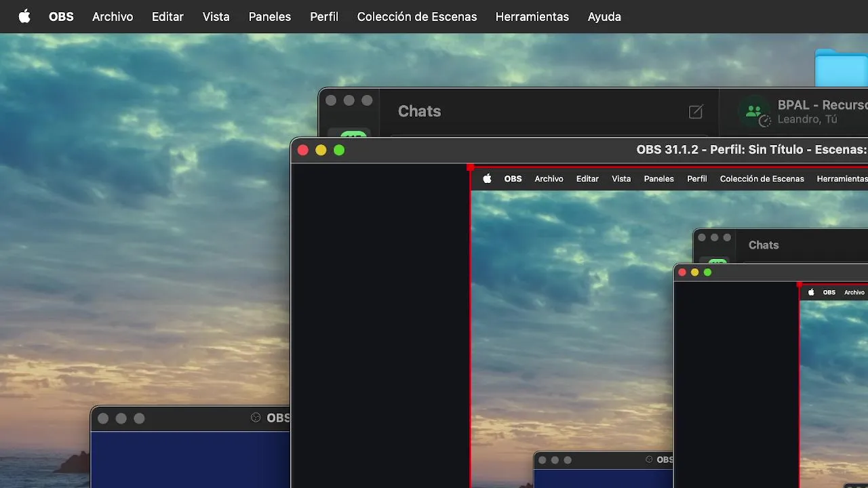Click the BPAL group avatar icon
The width and height of the screenshot is (868, 488).
[x=753, y=112]
